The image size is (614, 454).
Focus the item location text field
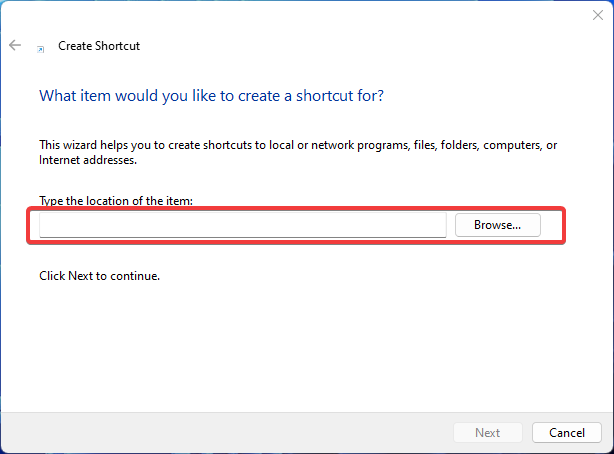[243, 225]
